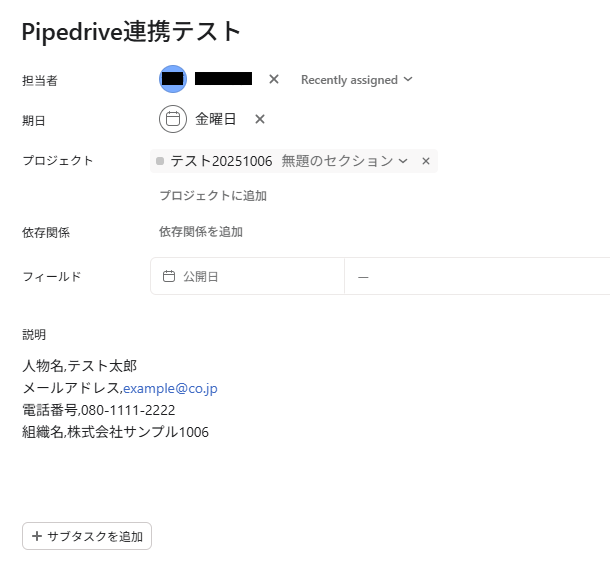The image size is (610, 572).
Task: Click the Pipedrive連携テスト task title
Action: 132,32
